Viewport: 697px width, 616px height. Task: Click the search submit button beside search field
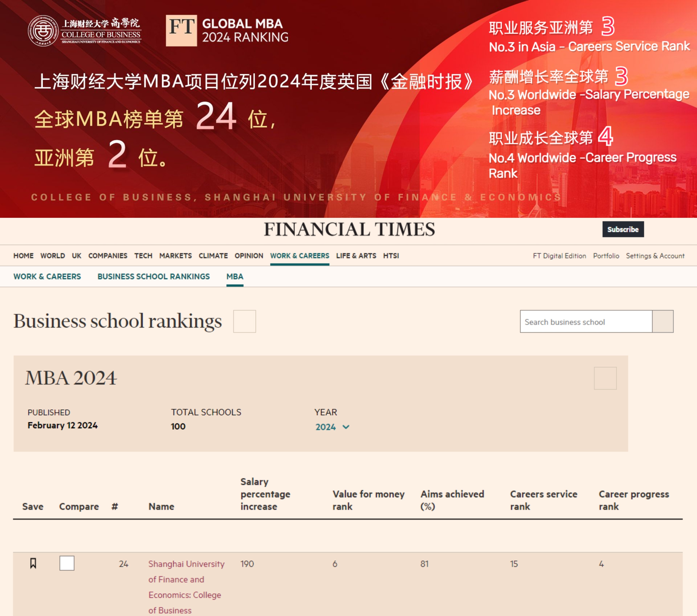coord(663,321)
